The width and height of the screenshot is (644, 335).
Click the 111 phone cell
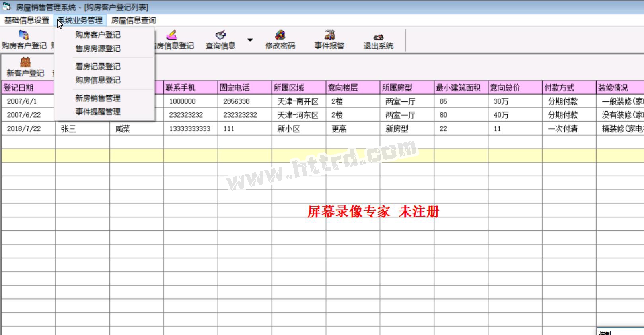(x=245, y=128)
